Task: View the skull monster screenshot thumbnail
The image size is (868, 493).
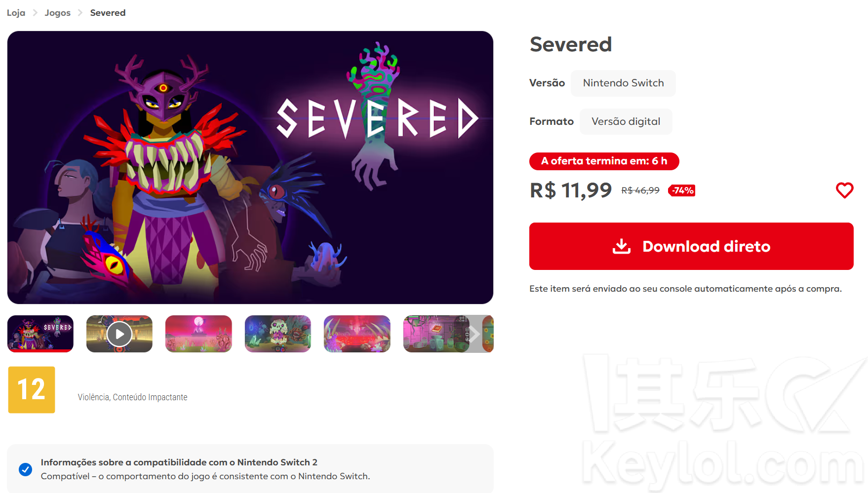Action: 278,334
